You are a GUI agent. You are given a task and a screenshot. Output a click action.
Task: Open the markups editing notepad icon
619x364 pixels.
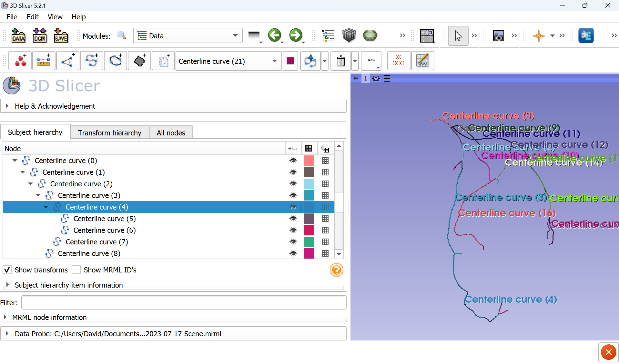422,61
